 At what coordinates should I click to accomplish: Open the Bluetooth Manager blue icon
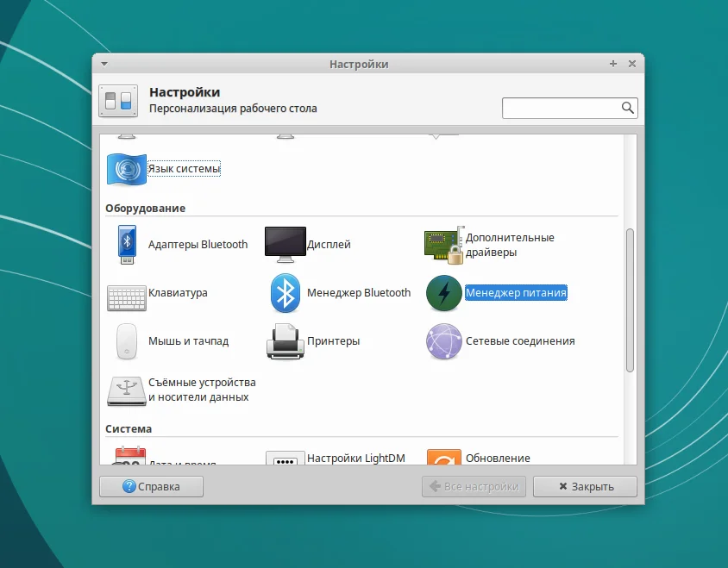tap(285, 293)
